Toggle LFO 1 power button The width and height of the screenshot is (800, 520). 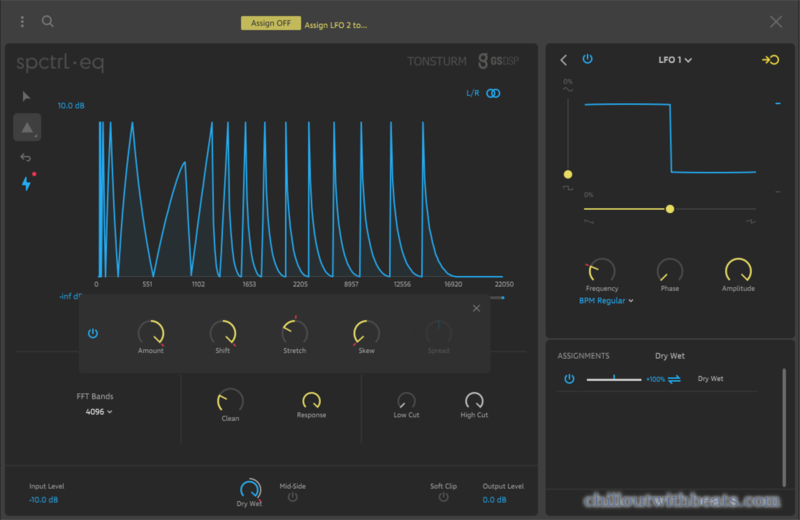point(587,59)
